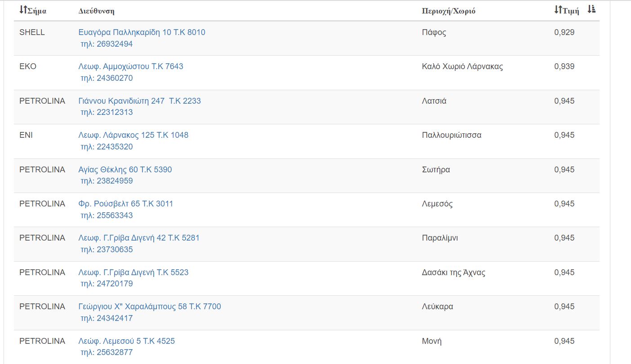Open the Γεώργιου Χ" Χαραλάμπους 58 Τ.Κ 7700 link

click(150, 307)
